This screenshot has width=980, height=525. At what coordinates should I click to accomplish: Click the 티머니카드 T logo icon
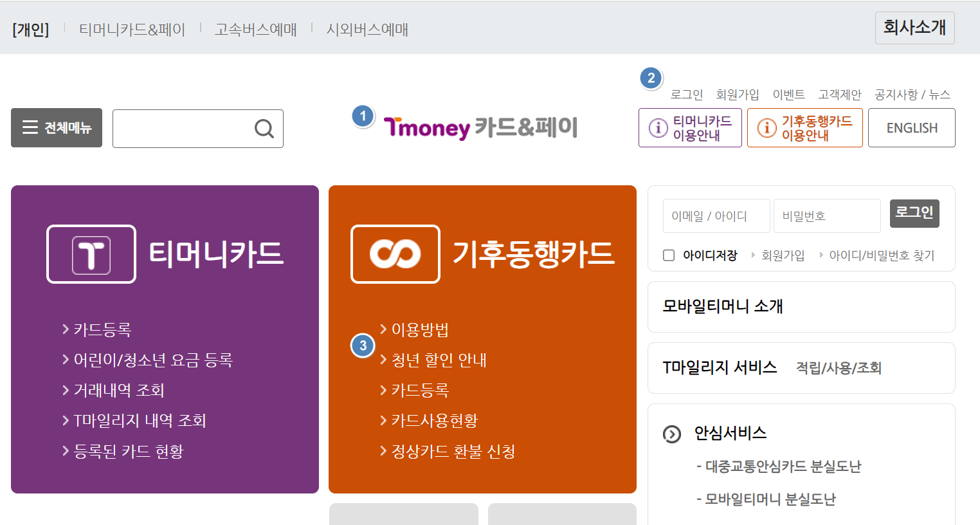point(91,254)
